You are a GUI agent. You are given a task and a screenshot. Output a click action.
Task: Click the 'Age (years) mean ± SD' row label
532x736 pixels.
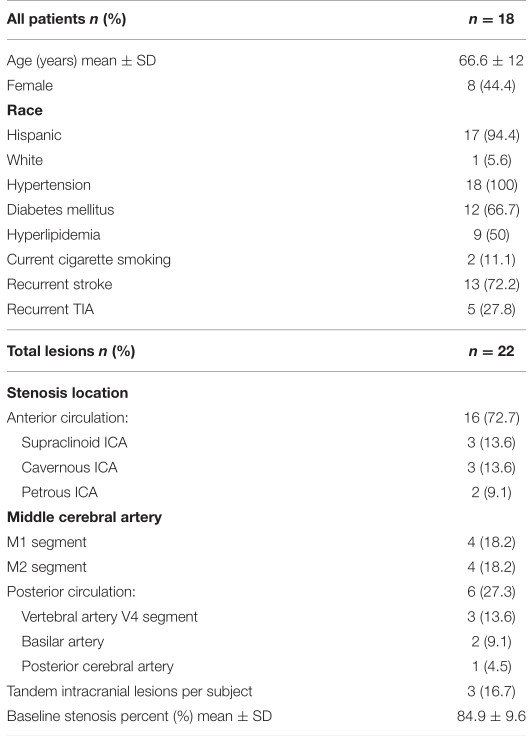(x=81, y=61)
